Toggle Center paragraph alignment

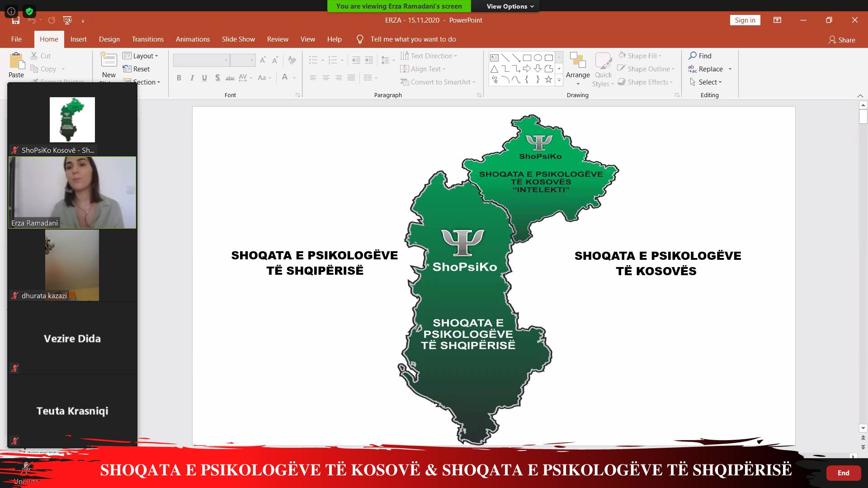326,78
